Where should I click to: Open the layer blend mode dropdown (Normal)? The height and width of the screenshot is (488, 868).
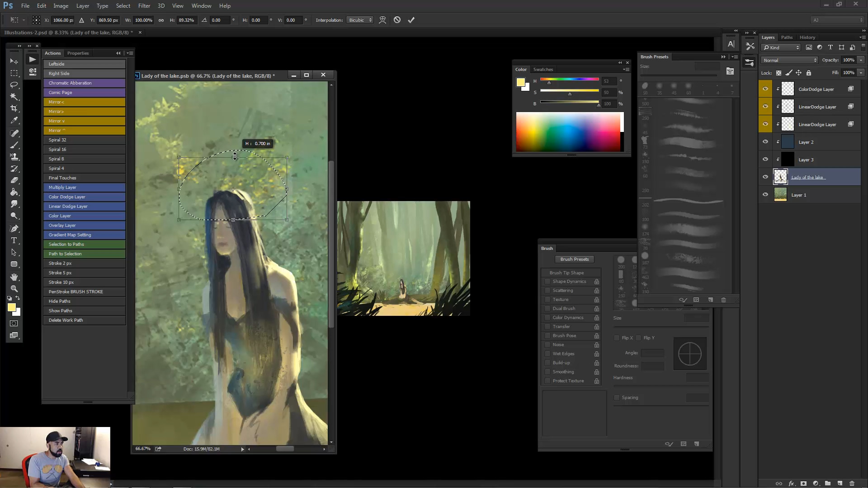point(790,60)
